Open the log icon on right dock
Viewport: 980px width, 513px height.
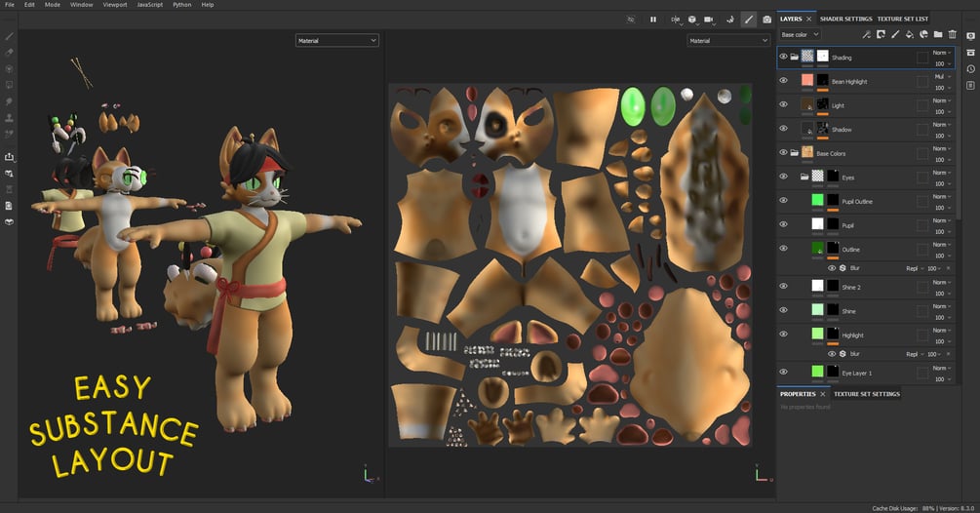click(970, 85)
